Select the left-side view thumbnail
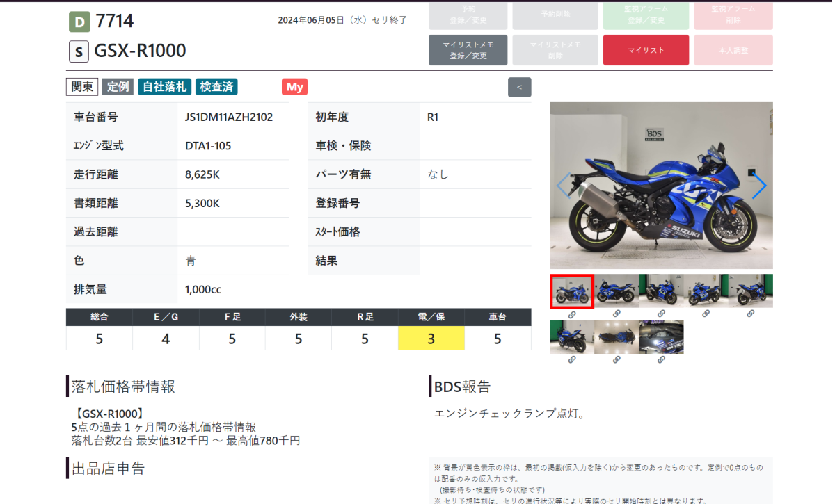This screenshot has width=835, height=504. (x=617, y=291)
